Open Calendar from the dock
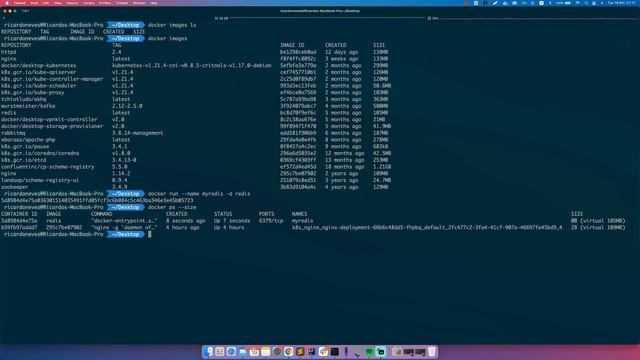The image size is (640, 360). click(x=254, y=351)
